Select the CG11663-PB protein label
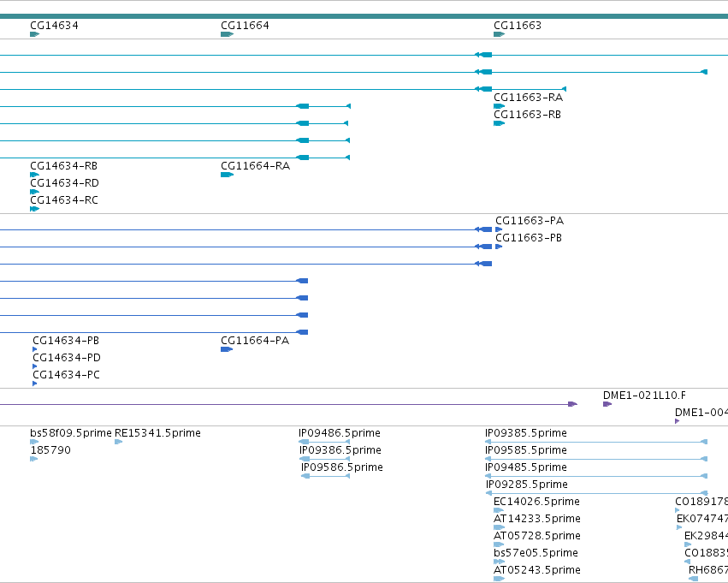 [x=529, y=238]
